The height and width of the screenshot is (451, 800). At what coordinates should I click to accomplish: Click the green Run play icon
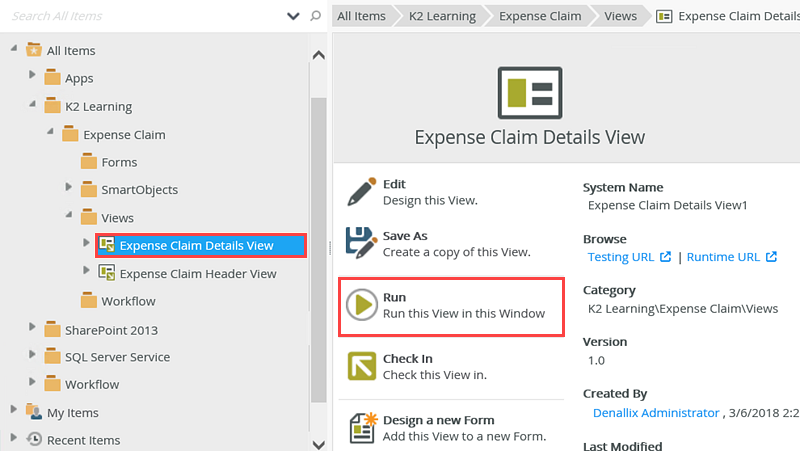(x=361, y=304)
